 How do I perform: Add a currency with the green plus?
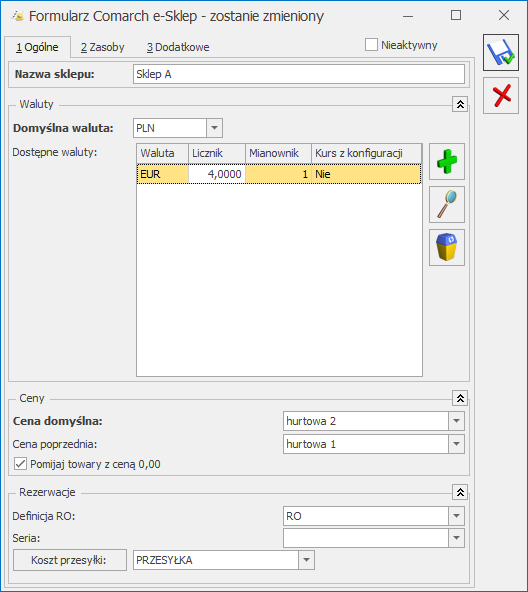(447, 162)
